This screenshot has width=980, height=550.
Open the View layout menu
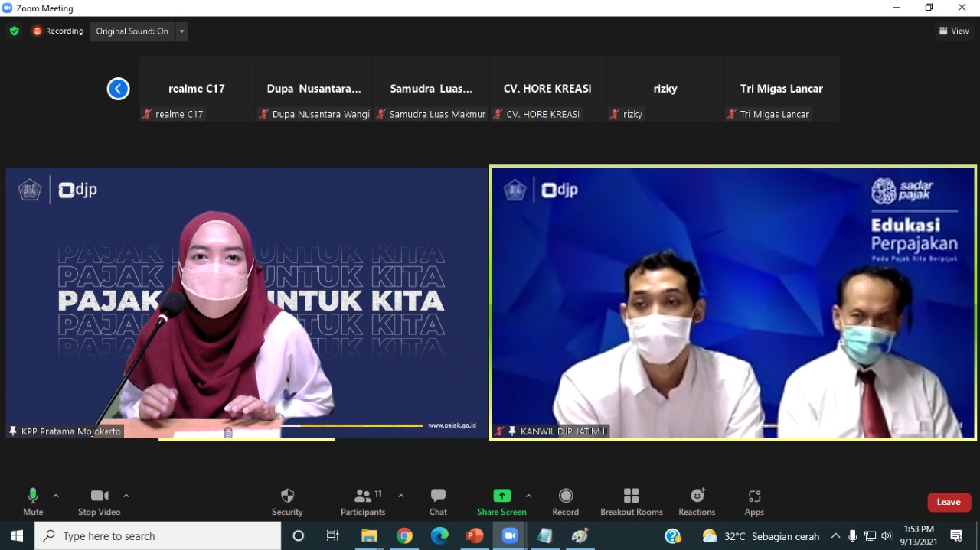click(954, 31)
